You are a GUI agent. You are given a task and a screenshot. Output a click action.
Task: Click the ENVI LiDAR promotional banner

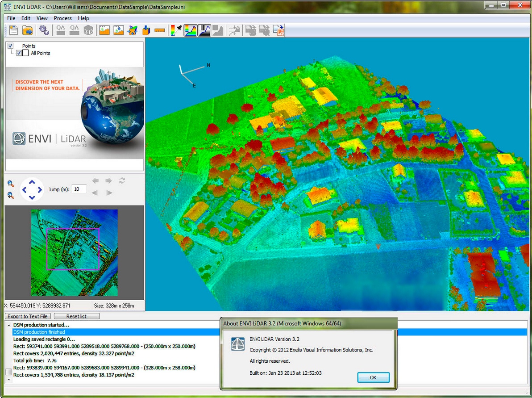pyautogui.click(x=75, y=113)
